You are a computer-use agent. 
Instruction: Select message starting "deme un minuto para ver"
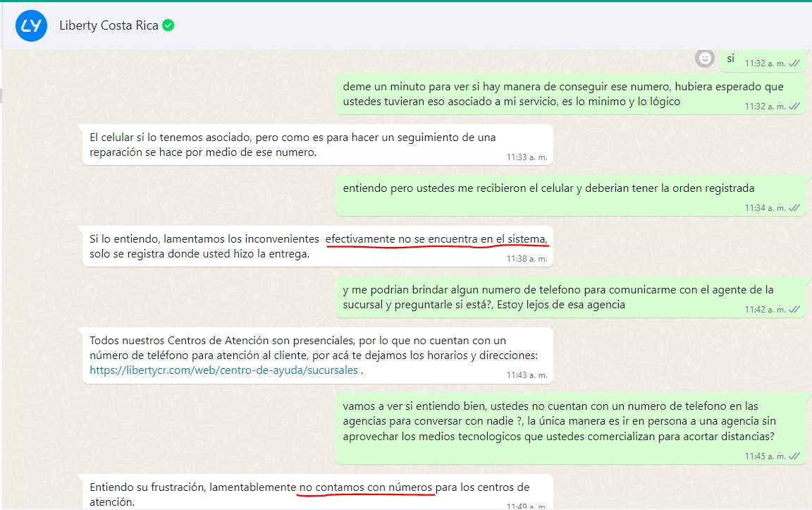[571, 94]
